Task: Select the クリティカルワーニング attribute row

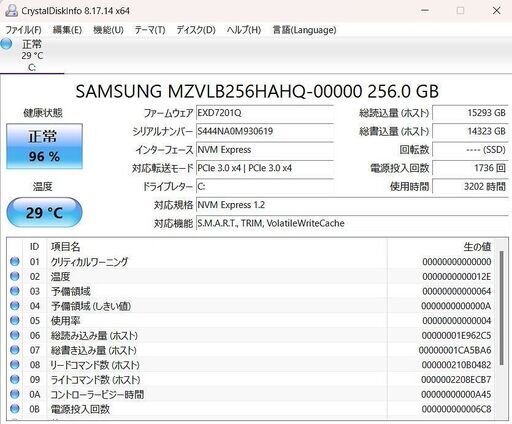Action: coord(251,262)
